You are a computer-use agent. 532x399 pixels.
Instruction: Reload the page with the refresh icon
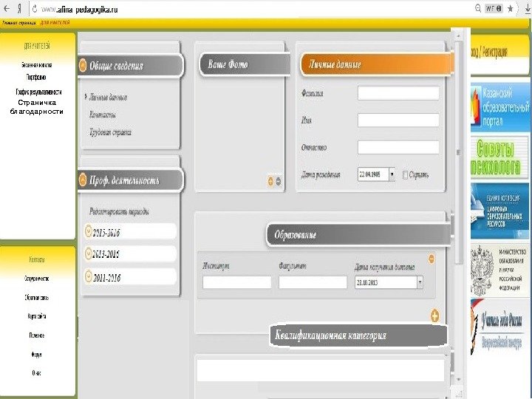(35, 9)
